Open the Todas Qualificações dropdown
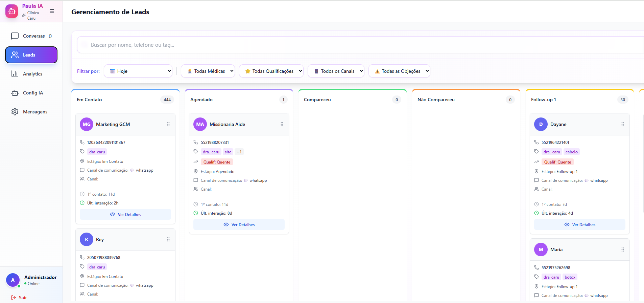 [x=271, y=71]
